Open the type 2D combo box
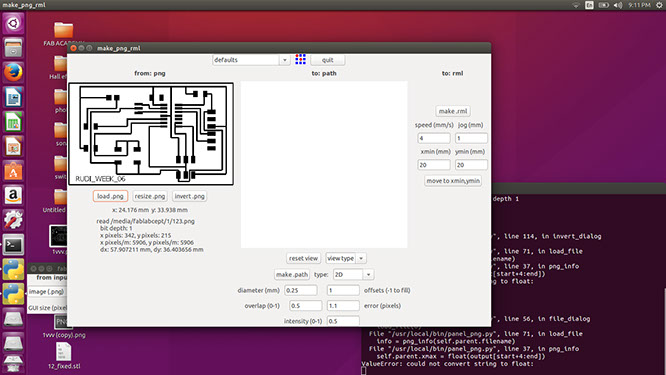 click(353, 274)
